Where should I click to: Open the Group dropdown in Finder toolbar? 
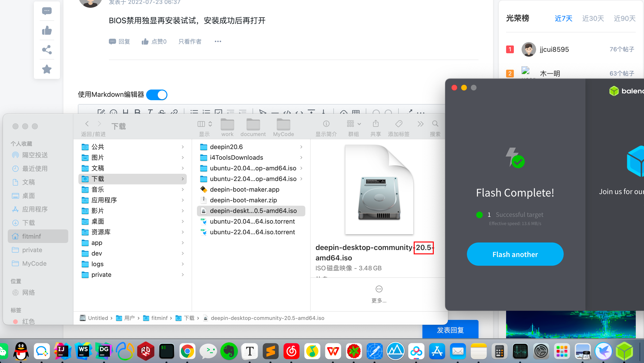[x=353, y=124]
